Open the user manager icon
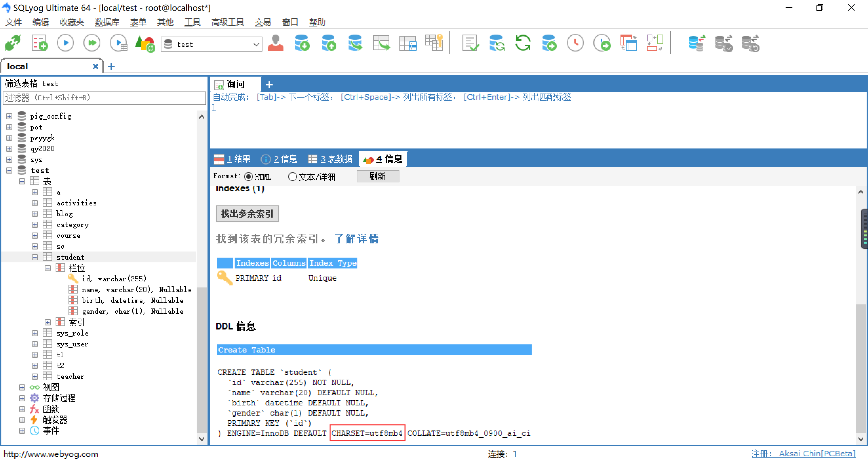 (x=275, y=43)
